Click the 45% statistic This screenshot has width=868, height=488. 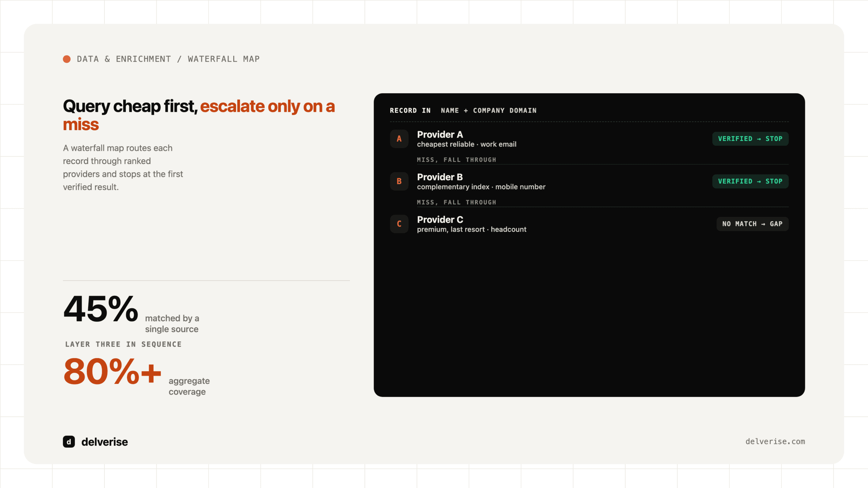click(x=101, y=309)
